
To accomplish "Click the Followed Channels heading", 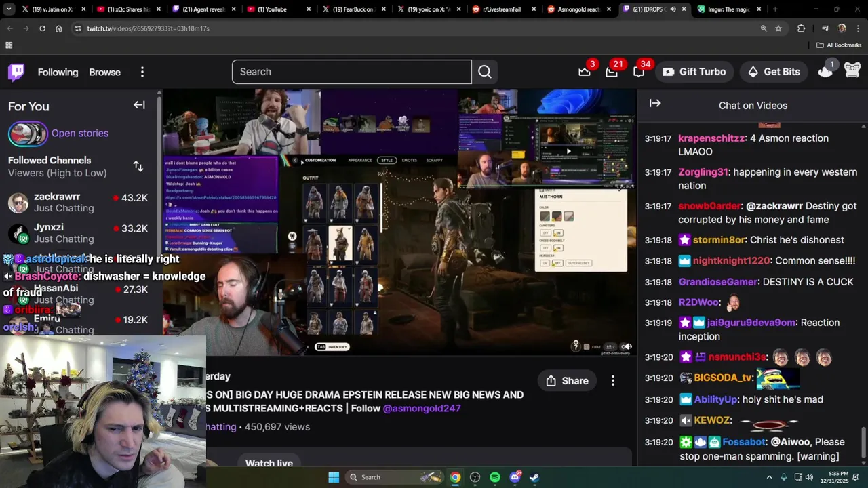I will point(50,161).
